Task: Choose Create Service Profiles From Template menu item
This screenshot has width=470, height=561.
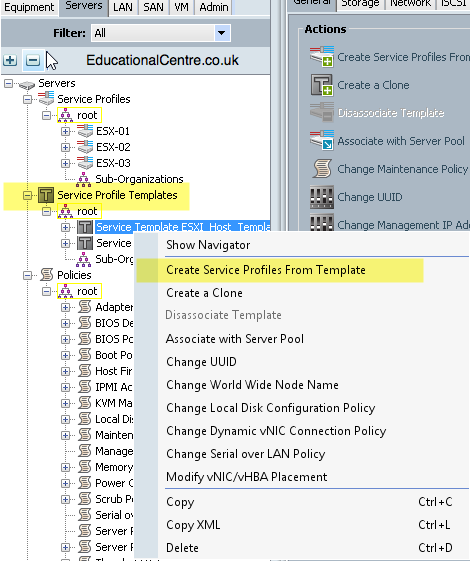Action: click(266, 270)
